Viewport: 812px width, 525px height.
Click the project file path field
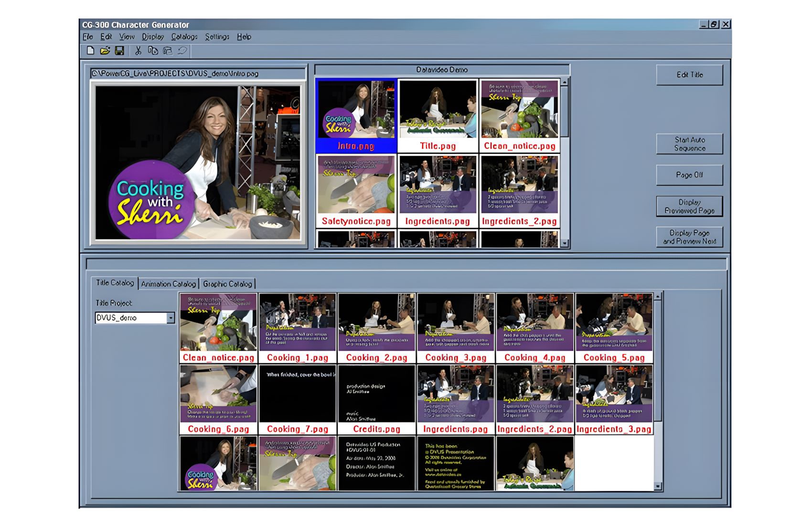point(198,73)
